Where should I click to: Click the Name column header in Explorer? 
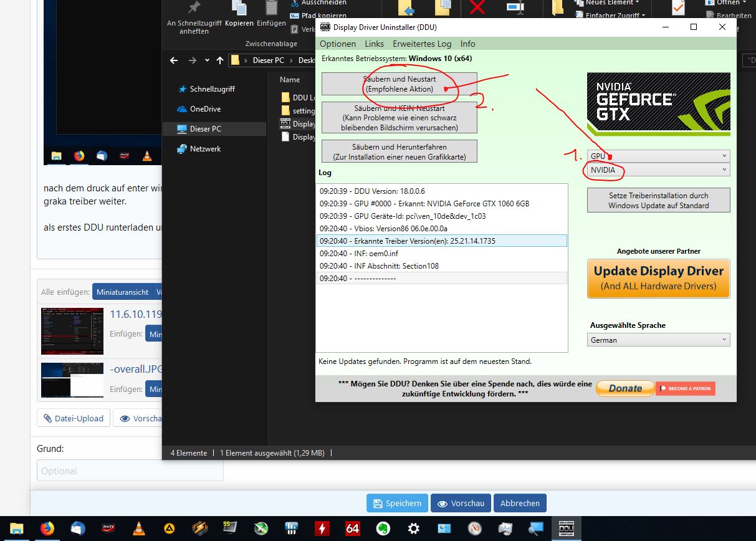tap(290, 80)
